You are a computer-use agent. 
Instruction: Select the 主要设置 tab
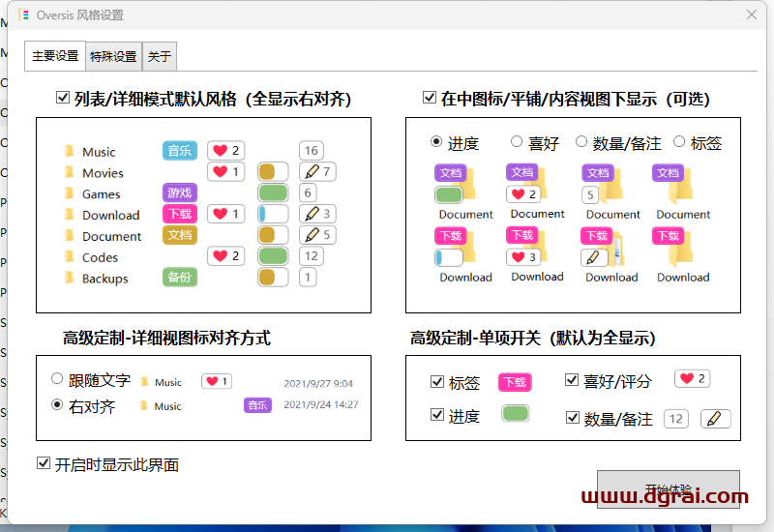pyautogui.click(x=55, y=56)
